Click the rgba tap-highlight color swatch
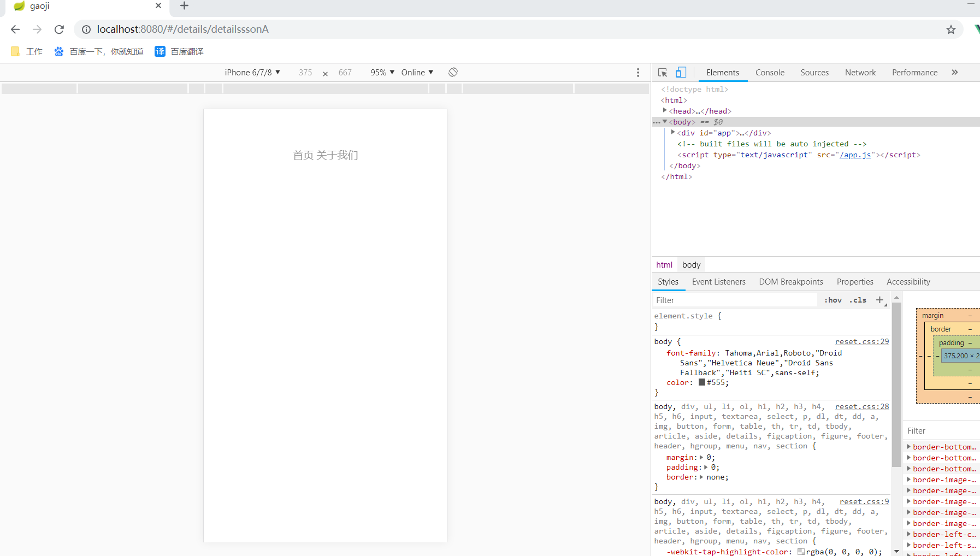The height and width of the screenshot is (556, 980). [x=800, y=552]
